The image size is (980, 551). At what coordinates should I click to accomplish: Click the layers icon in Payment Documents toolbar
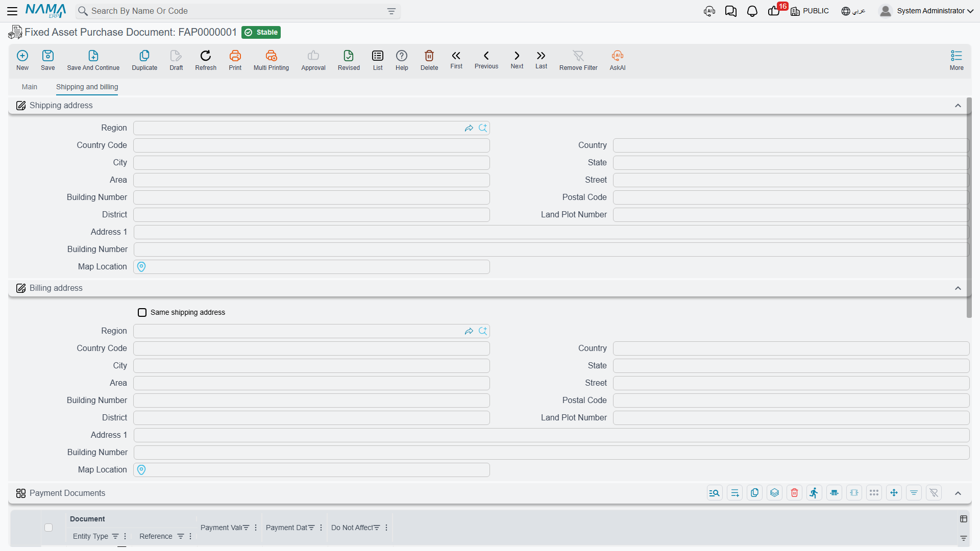[774, 493]
